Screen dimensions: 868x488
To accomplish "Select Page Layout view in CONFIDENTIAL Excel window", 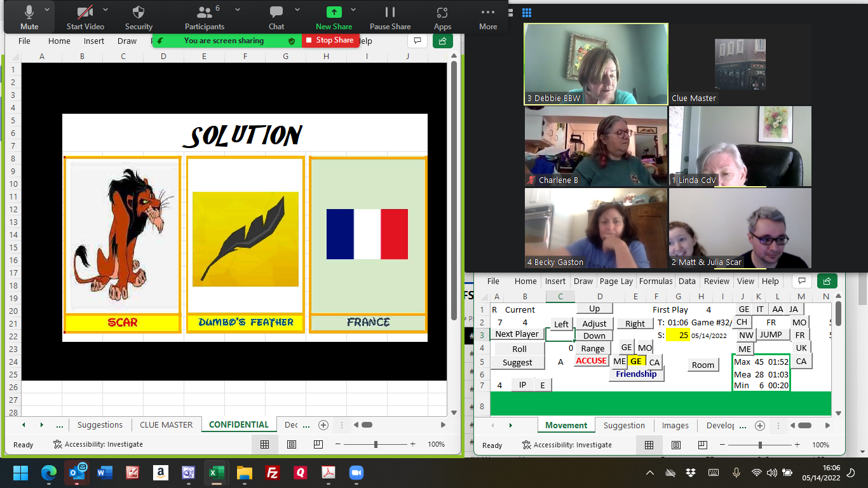I will click(x=292, y=444).
